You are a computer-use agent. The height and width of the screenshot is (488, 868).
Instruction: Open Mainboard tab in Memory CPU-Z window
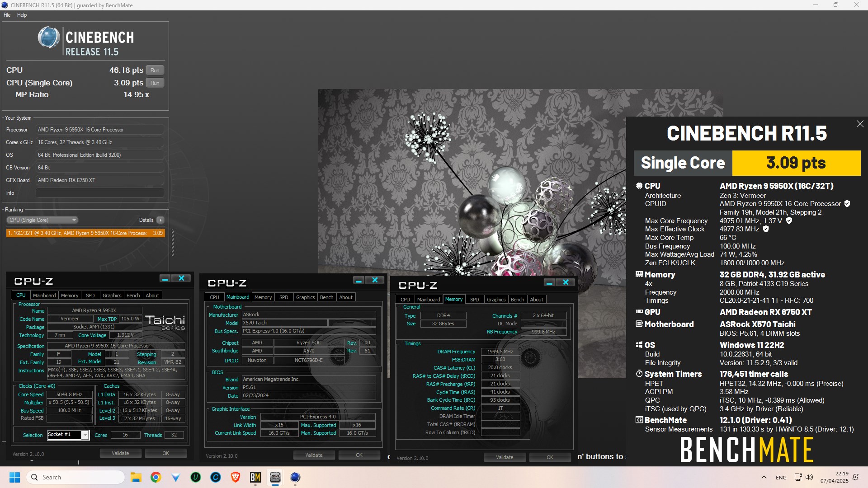pos(429,300)
